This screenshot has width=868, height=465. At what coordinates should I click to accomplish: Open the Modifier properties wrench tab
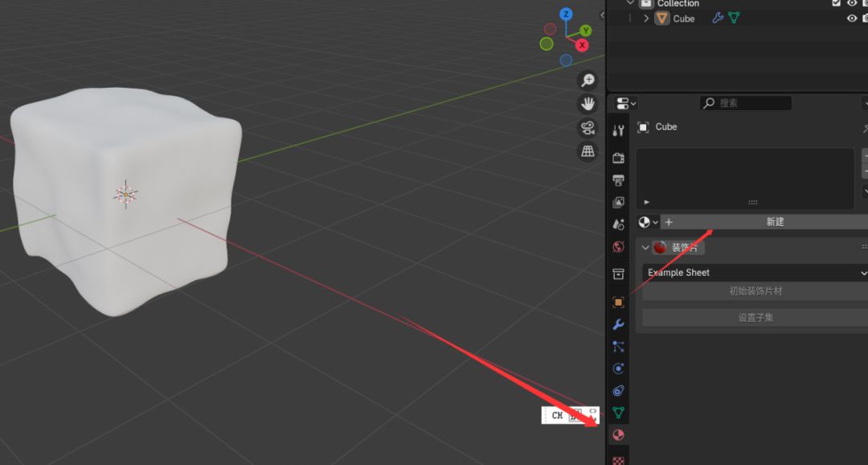pyautogui.click(x=618, y=325)
